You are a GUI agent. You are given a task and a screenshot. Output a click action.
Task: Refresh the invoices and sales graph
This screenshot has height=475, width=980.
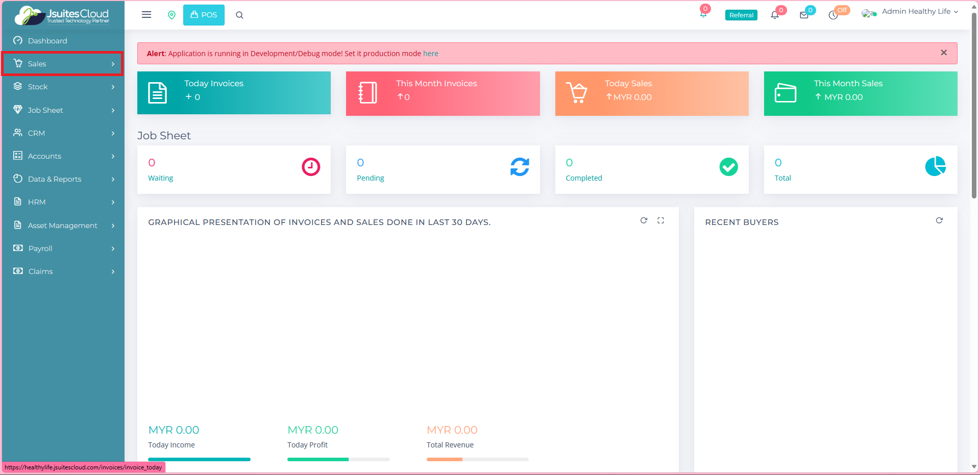coord(644,220)
